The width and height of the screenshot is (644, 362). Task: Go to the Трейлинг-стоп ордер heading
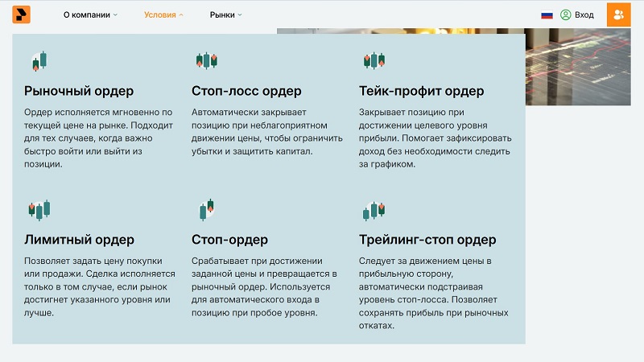point(427,240)
